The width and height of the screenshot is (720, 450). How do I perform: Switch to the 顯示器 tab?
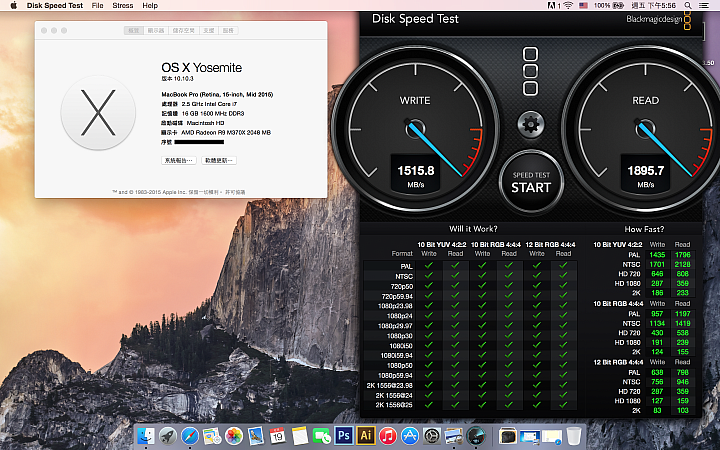pyautogui.click(x=156, y=30)
